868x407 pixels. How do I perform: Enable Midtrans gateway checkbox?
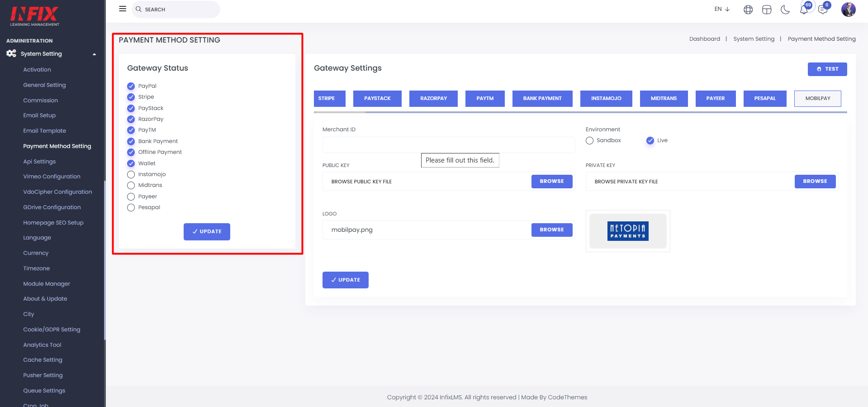coord(131,185)
